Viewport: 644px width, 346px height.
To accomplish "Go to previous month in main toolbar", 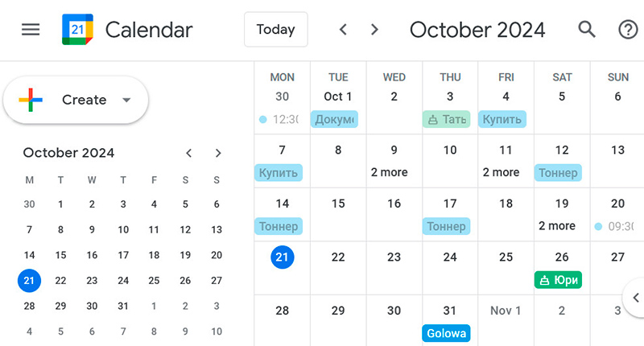I will pyautogui.click(x=343, y=30).
